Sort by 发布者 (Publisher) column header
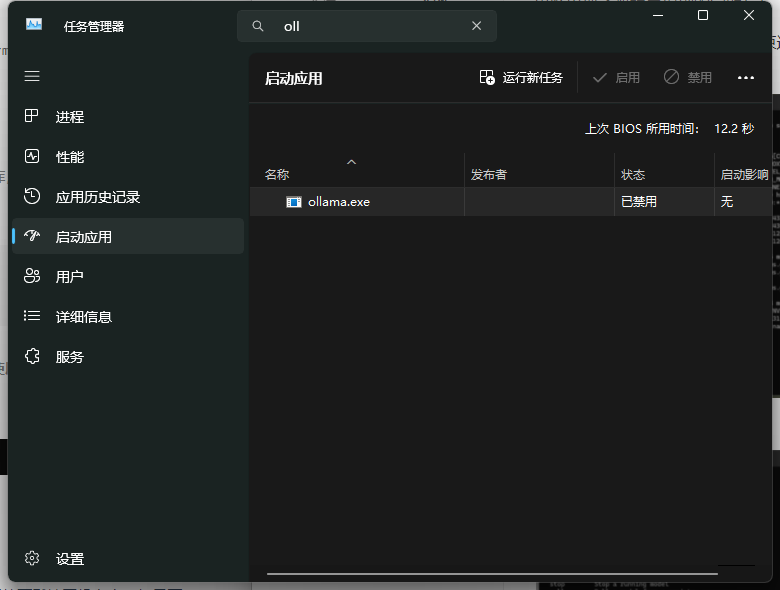The width and height of the screenshot is (780, 590). pyautogui.click(x=489, y=175)
